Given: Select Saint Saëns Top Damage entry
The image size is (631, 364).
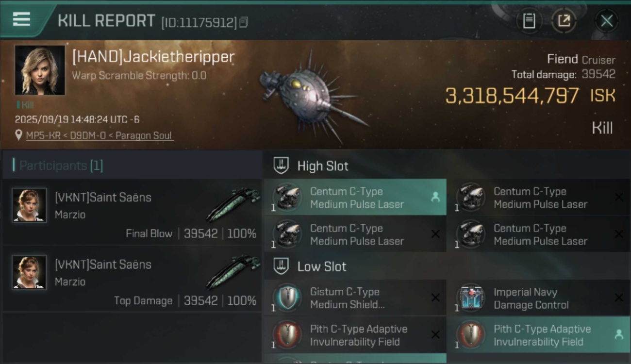Looking at the screenshot, I should (x=131, y=279).
